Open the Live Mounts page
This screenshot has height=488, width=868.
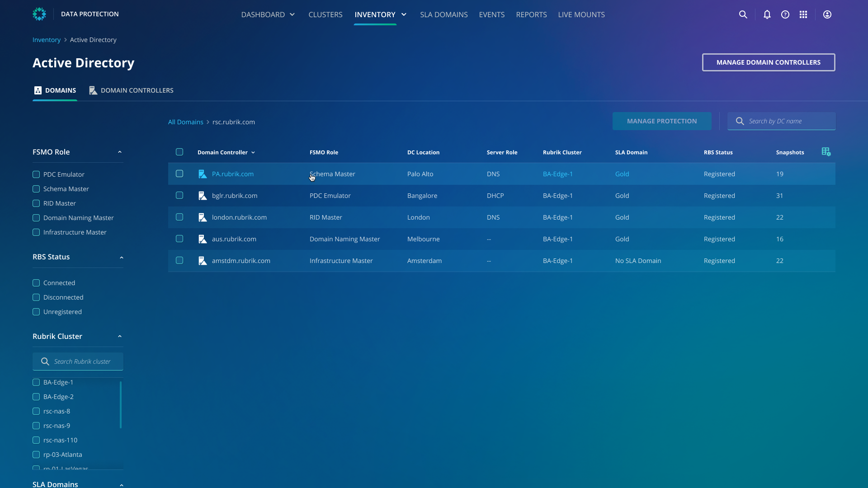click(x=581, y=14)
